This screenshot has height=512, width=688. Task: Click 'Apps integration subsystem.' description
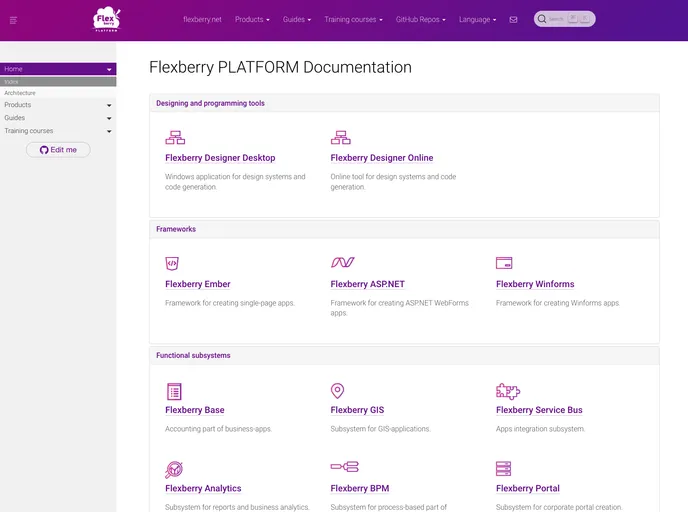[x=540, y=429]
